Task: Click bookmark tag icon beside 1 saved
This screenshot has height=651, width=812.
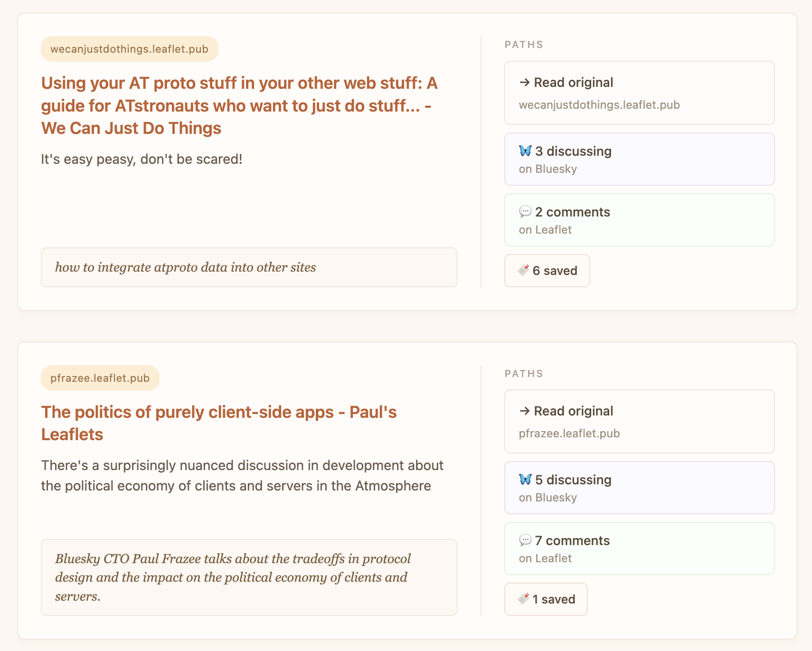Action: coord(523,599)
